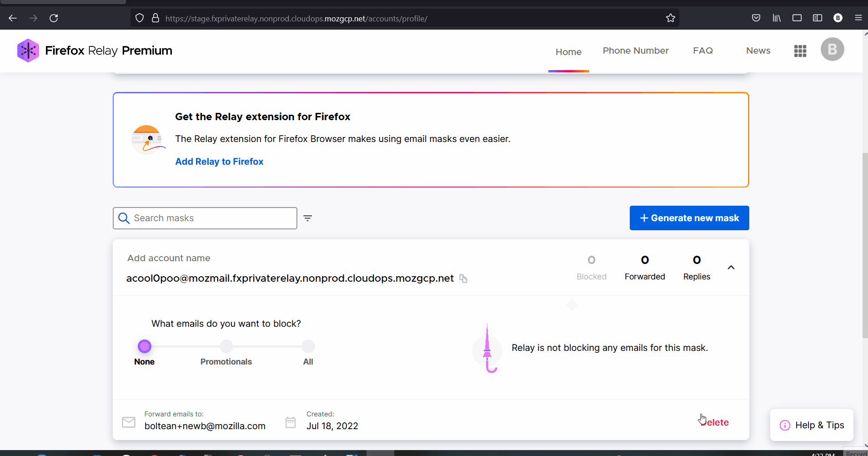Screen dimensions: 868x456
Task: Click Generate new mask
Action: pyautogui.click(x=689, y=218)
